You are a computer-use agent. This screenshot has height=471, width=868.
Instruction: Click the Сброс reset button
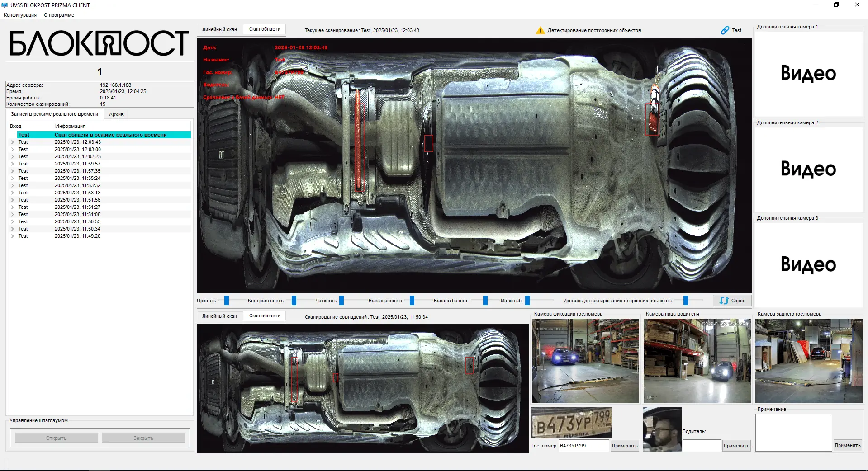pyautogui.click(x=732, y=301)
